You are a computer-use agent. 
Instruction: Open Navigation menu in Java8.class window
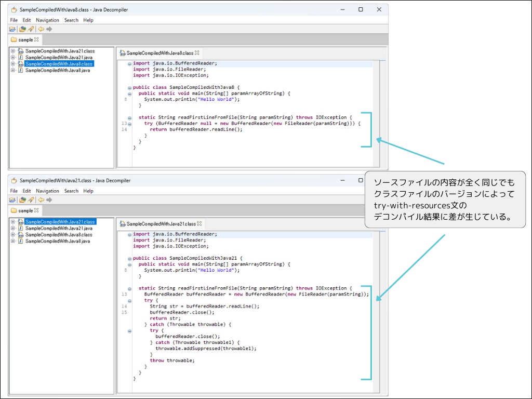[47, 20]
